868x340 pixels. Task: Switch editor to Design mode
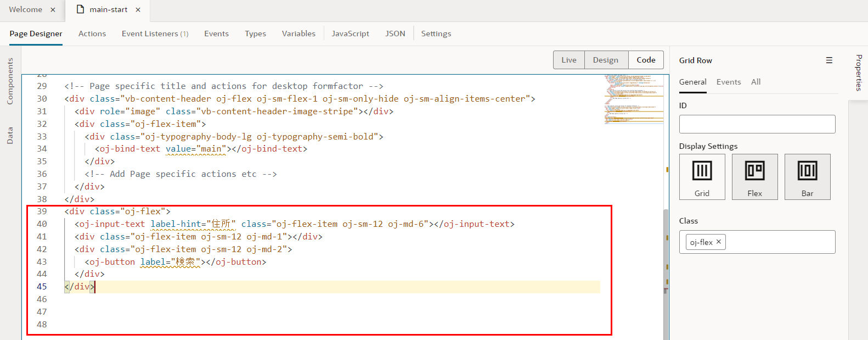pyautogui.click(x=605, y=60)
